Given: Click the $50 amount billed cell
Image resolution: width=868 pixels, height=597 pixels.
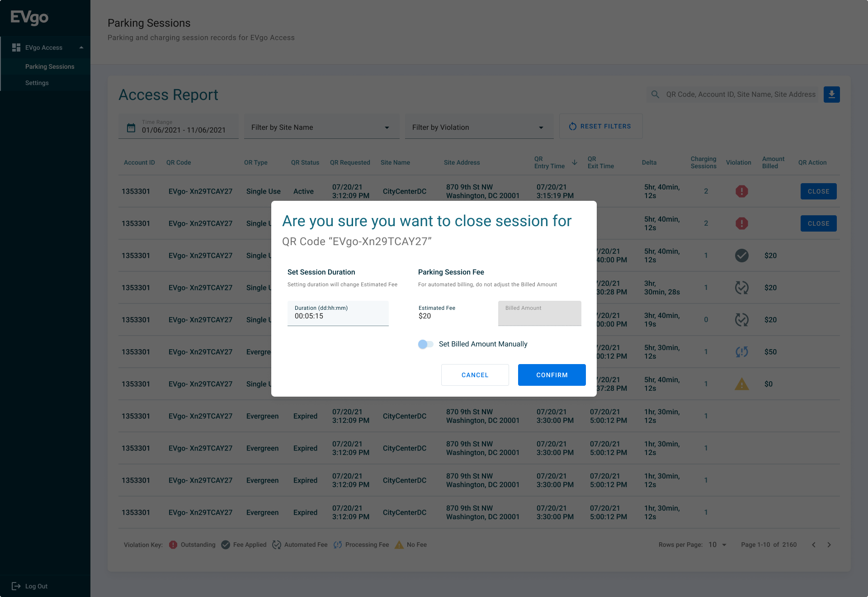Looking at the screenshot, I should point(770,352).
